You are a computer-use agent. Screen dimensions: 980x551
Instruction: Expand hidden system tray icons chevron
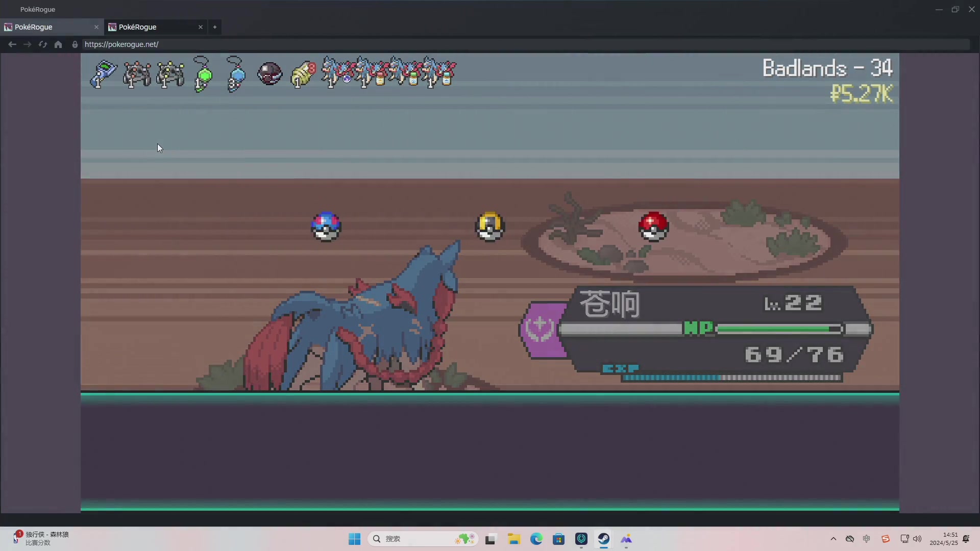(x=834, y=539)
